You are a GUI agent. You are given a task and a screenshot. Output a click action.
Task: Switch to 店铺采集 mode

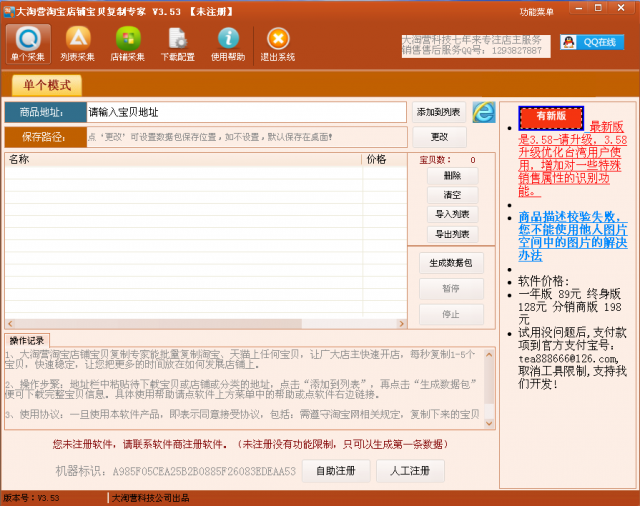128,44
